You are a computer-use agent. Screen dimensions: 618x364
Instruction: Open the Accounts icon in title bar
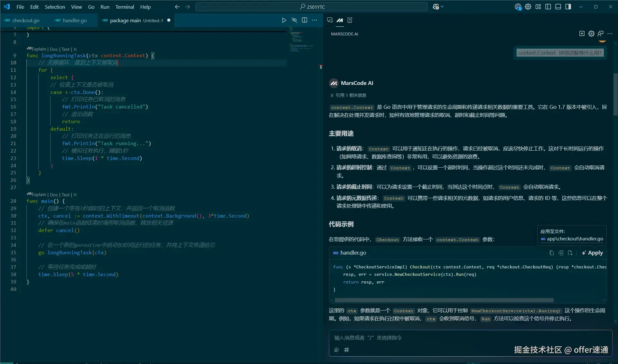518,7
